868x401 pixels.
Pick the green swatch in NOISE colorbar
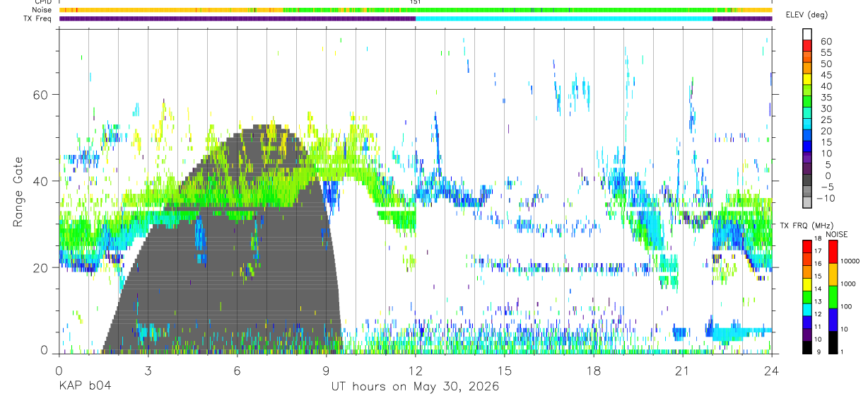833,296
